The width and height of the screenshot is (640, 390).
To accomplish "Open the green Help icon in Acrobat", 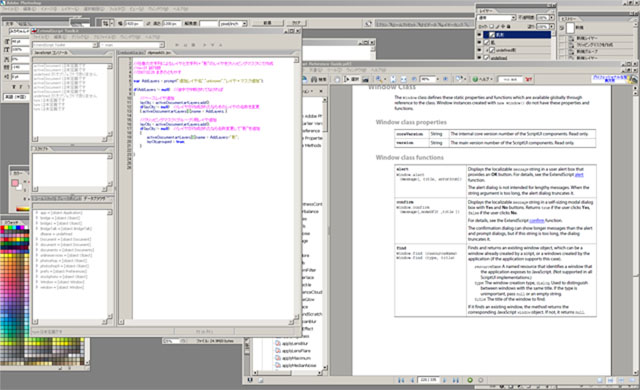I will (x=475, y=79).
